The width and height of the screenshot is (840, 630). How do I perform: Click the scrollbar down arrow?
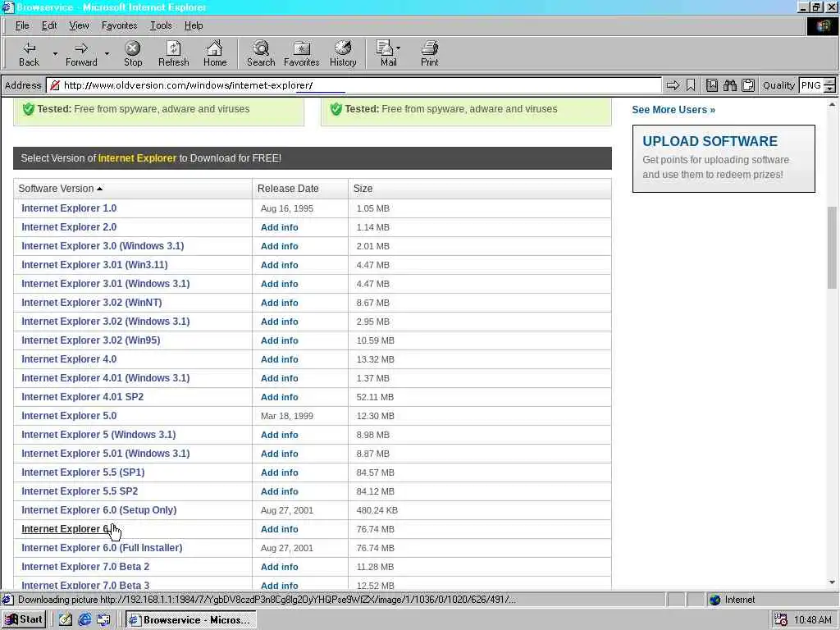(832, 582)
